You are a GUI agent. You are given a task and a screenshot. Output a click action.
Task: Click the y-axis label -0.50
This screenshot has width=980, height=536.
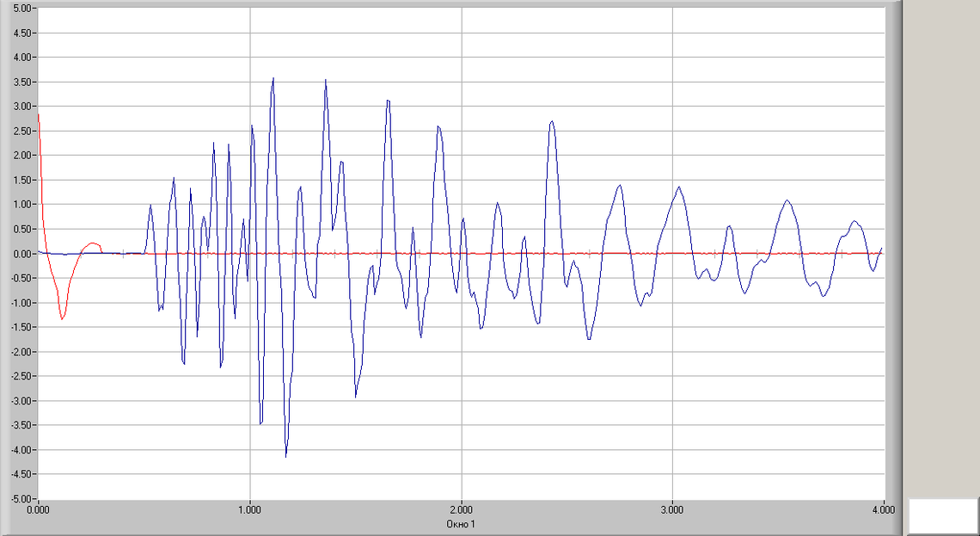(x=20, y=278)
